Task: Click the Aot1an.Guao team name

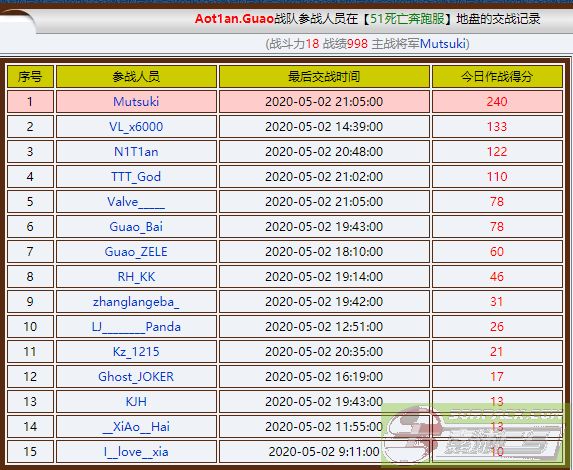Action: tap(234, 19)
